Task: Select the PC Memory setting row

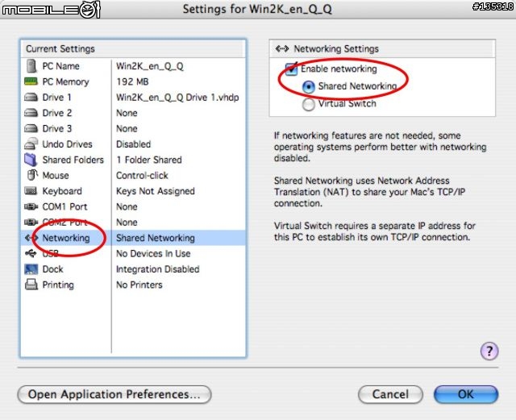Action: coord(133,81)
